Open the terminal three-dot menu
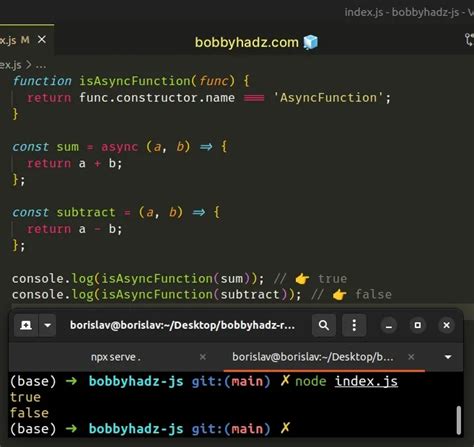The width and height of the screenshot is (474, 447). (x=354, y=325)
